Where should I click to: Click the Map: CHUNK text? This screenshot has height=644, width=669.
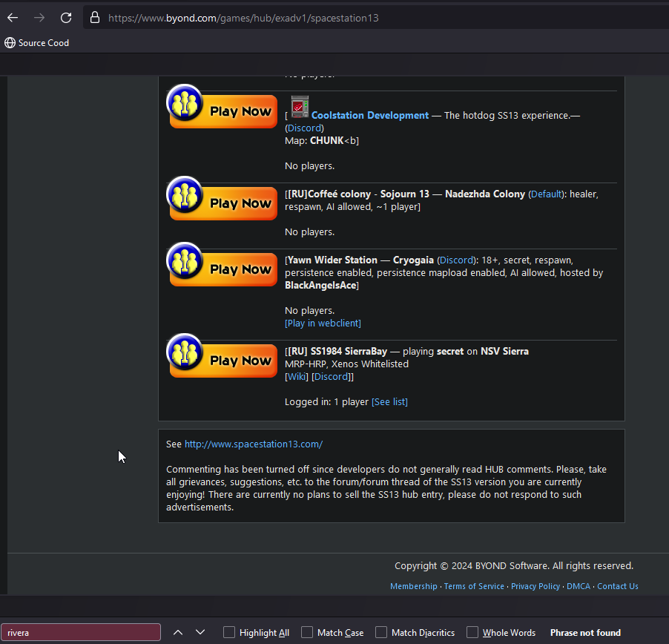pyautogui.click(x=314, y=141)
